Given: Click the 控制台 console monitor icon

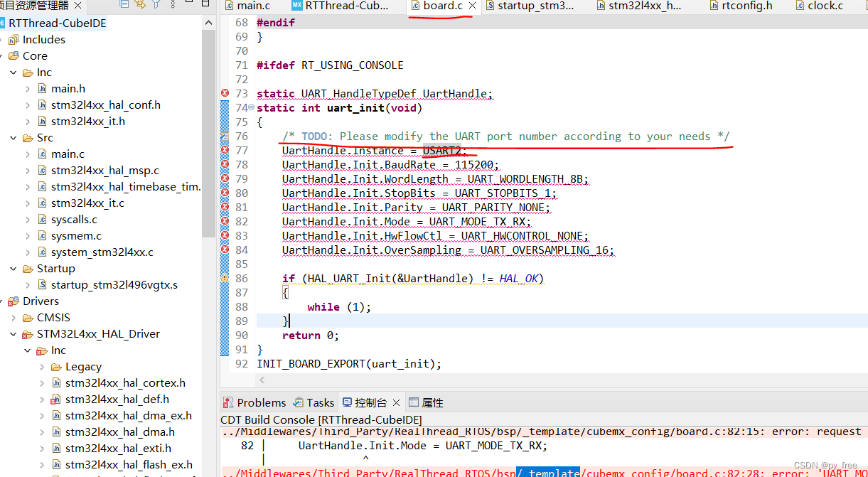Looking at the screenshot, I should 348,402.
